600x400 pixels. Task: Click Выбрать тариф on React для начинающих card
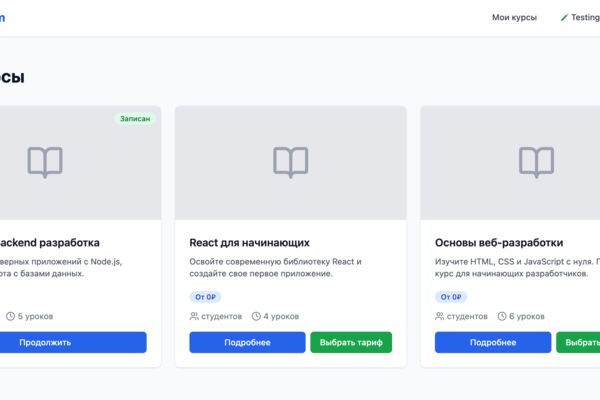[351, 342]
